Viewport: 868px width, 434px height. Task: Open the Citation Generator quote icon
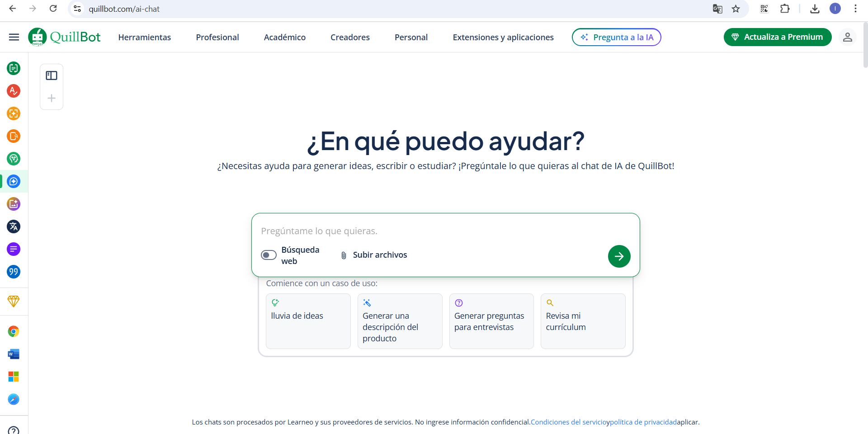(x=14, y=272)
